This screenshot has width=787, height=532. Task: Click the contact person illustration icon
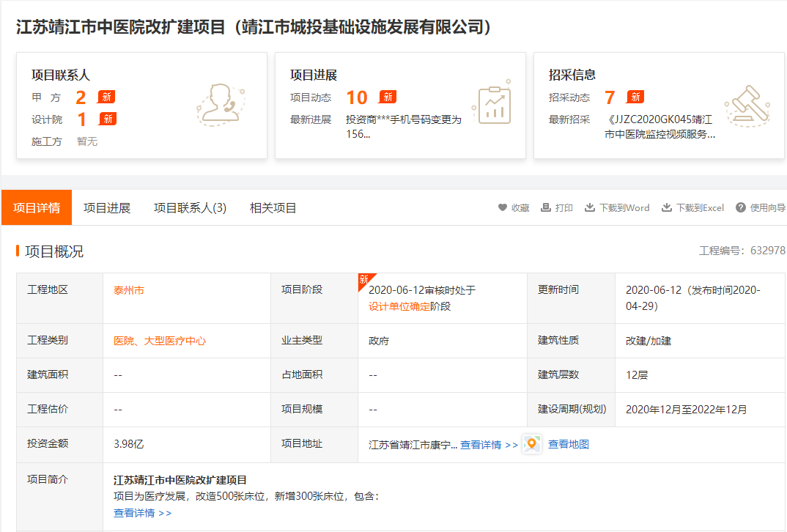[221, 105]
